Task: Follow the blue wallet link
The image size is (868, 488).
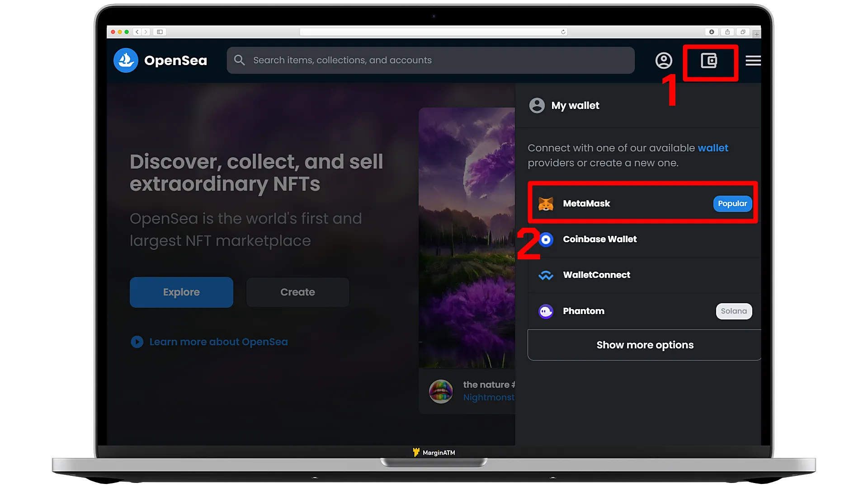Action: 713,148
